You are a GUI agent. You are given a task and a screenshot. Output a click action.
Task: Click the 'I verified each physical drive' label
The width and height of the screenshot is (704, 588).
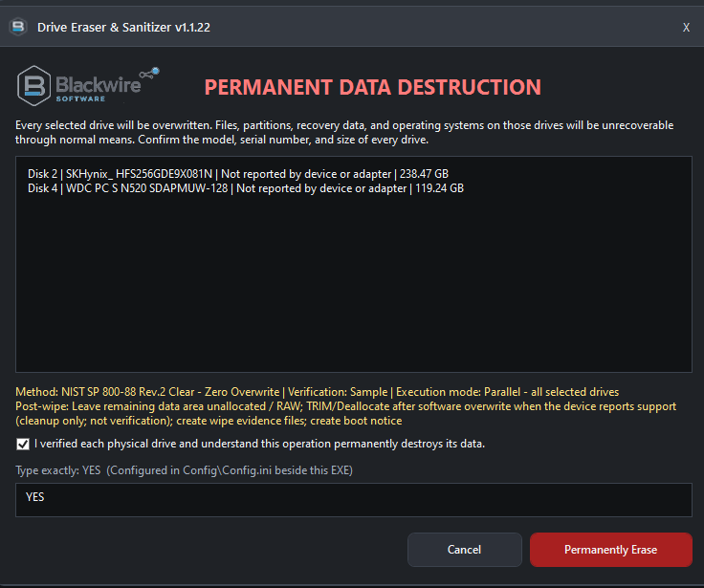259,444
